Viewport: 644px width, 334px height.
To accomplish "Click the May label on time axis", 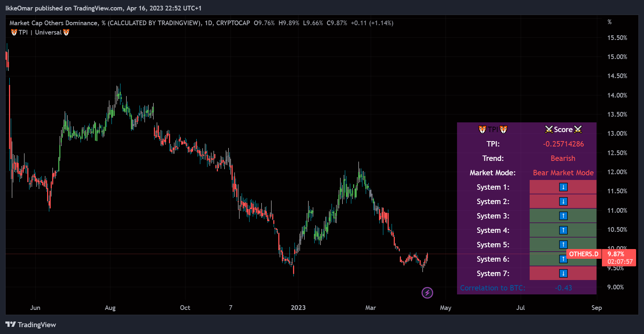I will [446, 308].
